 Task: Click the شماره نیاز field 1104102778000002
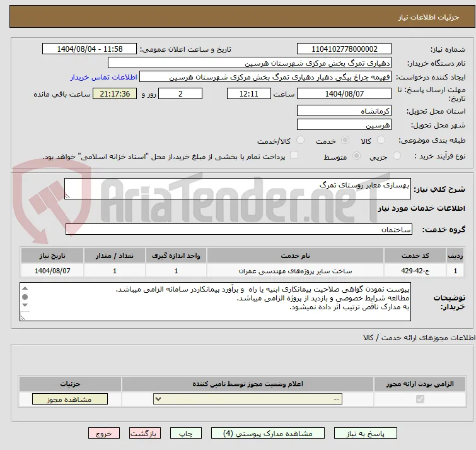[x=344, y=49]
